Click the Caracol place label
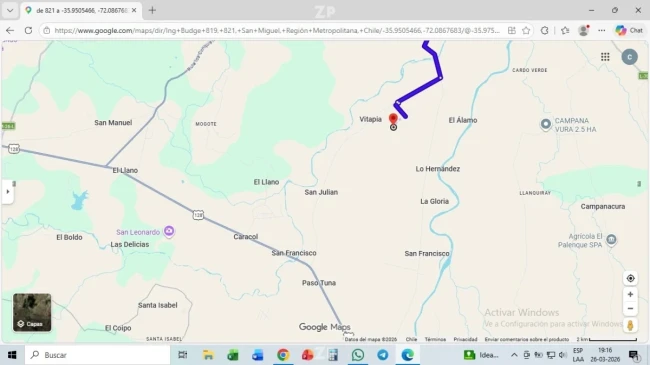Screen dimensions: 650x365 (x=245, y=237)
